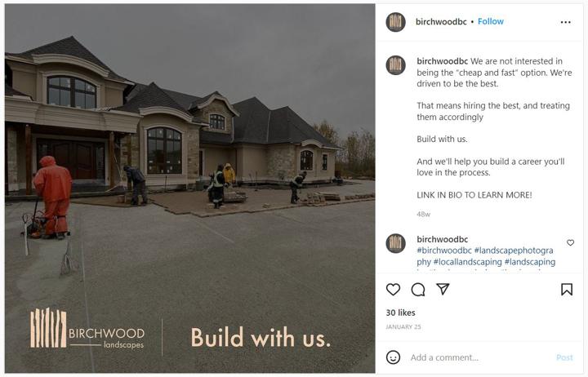Screen dimensions: 588x377
Task: Open birchwoodbc username in post header
Action: tap(441, 22)
